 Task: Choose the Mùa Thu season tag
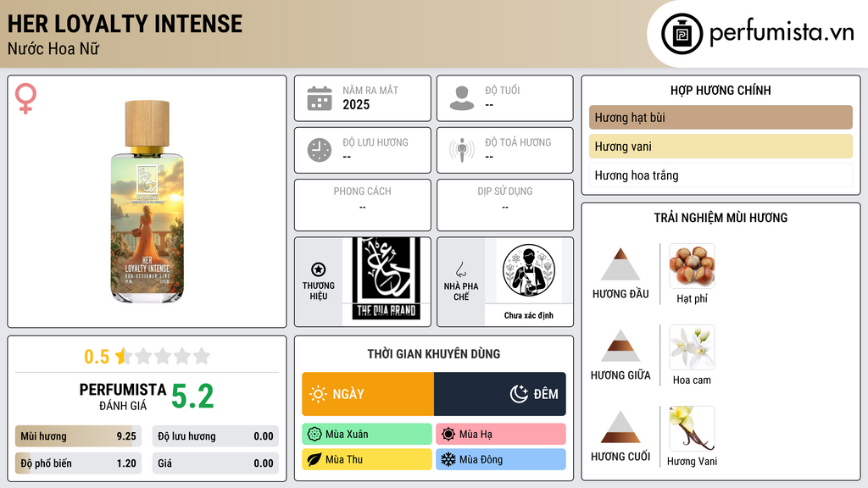coord(367,459)
